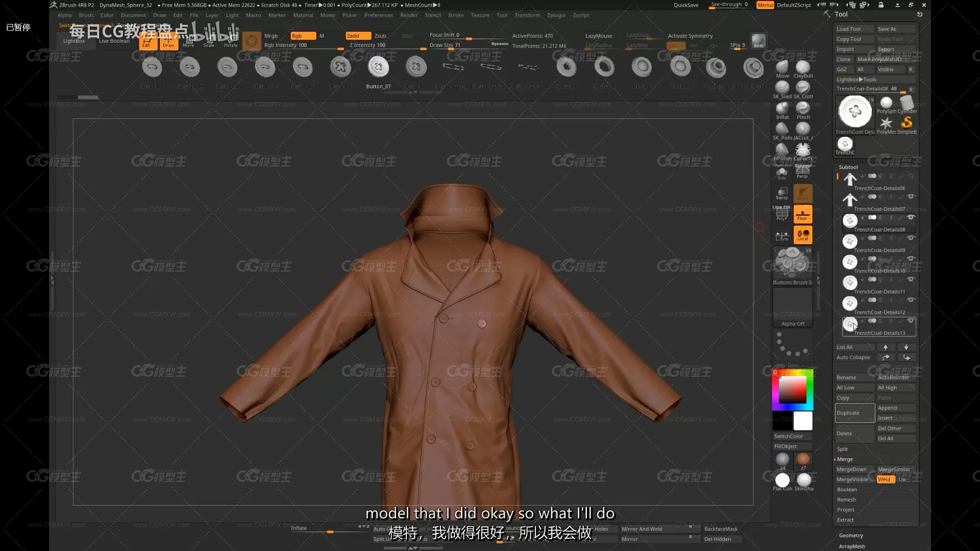
Task: Click the Weld button in Merge section
Action: point(886,479)
